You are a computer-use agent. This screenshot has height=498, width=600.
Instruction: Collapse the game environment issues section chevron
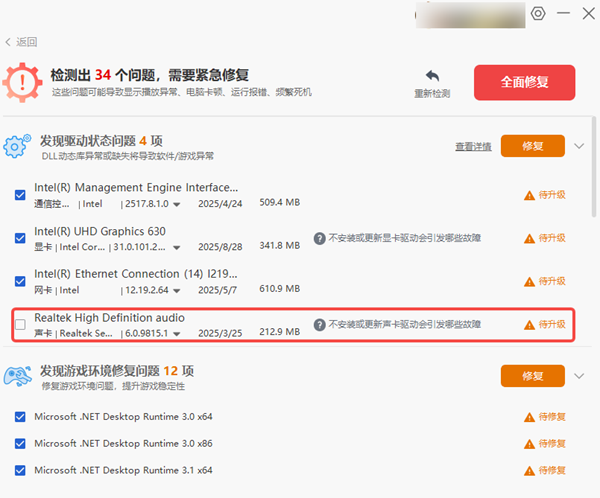[x=578, y=377]
